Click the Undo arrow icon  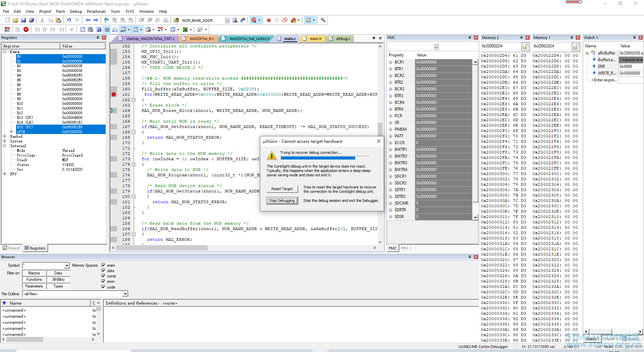tap(69, 20)
